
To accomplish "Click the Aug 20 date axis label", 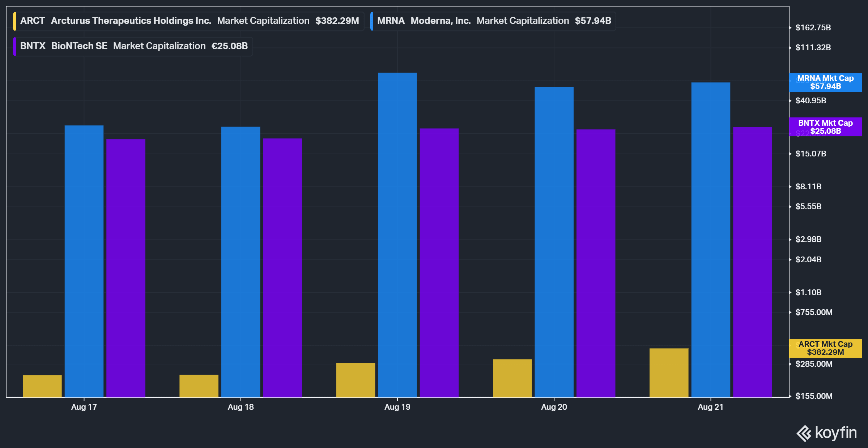I will (x=554, y=407).
